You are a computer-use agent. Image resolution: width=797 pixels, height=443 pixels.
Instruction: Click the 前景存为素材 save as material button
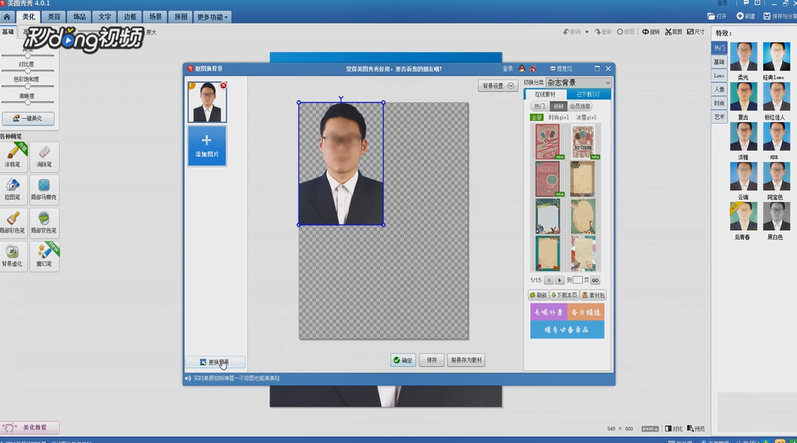pyautogui.click(x=467, y=360)
